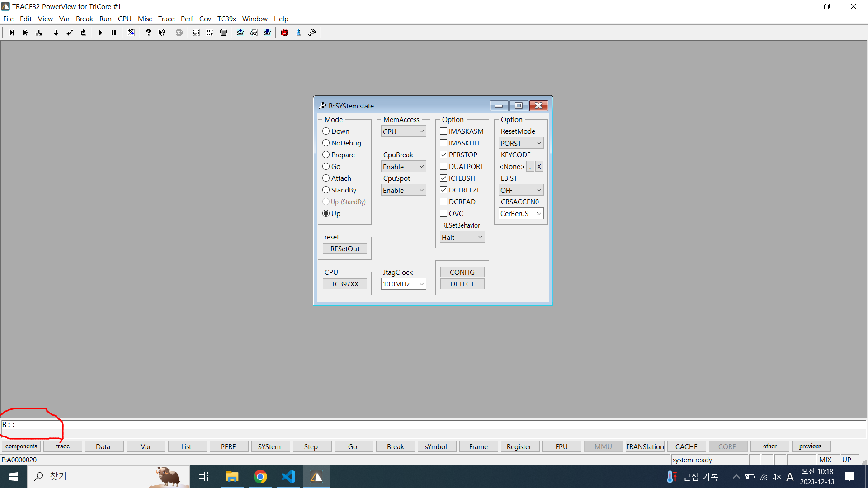The width and height of the screenshot is (868, 488).
Task: Open the Trace menu
Action: point(166,19)
